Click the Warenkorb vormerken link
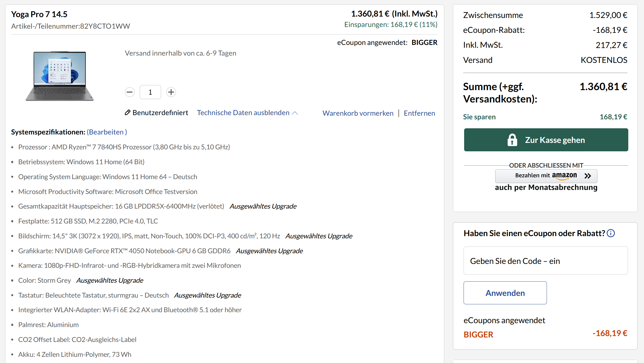Screen dimensions: 644x363 358,113
